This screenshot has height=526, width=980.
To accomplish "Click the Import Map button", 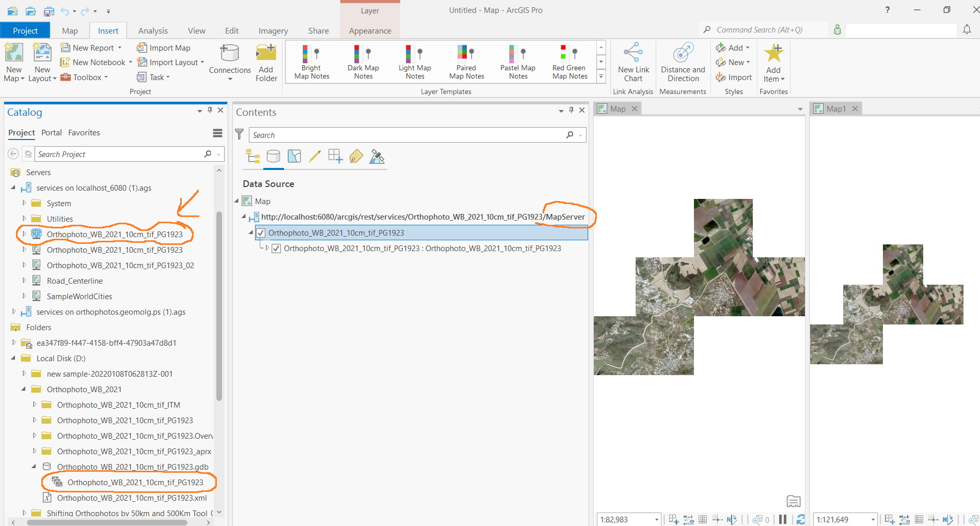I will coord(164,48).
